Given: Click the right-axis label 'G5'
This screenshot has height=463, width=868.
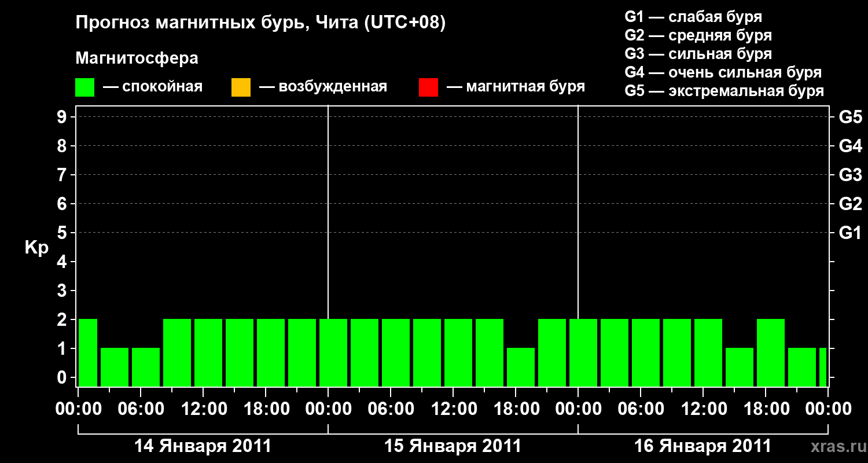Looking at the screenshot, I should pyautogui.click(x=850, y=117).
